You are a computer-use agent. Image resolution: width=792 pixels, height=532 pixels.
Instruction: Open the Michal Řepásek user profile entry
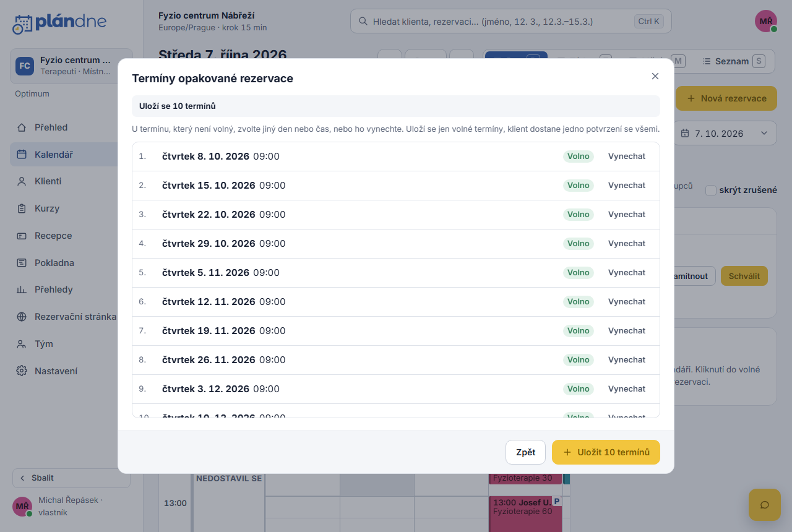click(x=71, y=506)
